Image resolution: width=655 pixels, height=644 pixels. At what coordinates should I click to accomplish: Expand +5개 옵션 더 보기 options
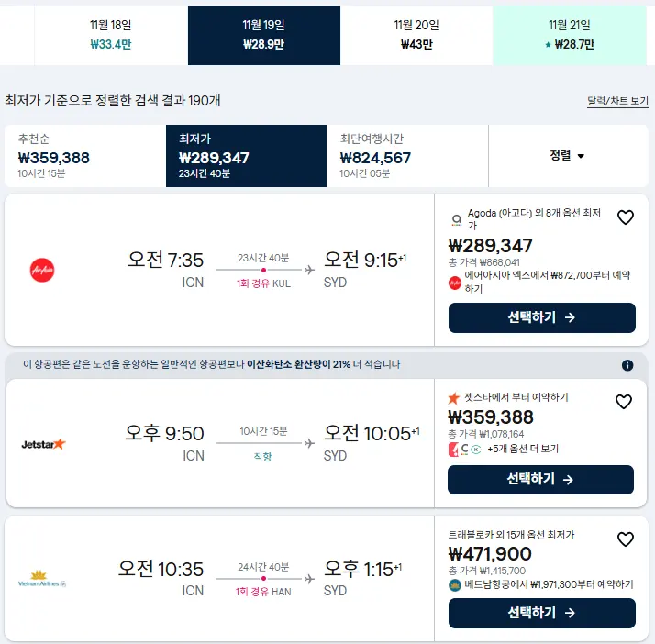523,449
